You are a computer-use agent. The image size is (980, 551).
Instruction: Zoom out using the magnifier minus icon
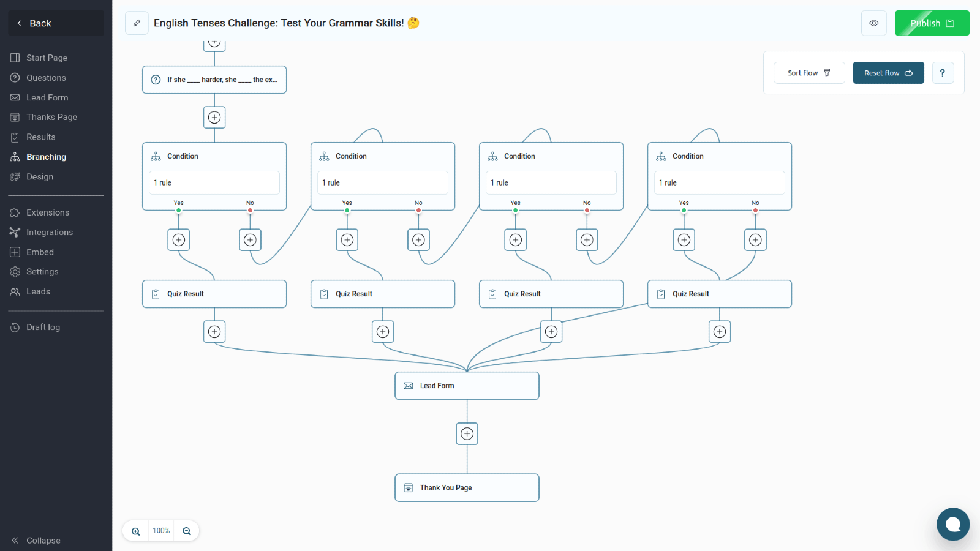pos(187,531)
